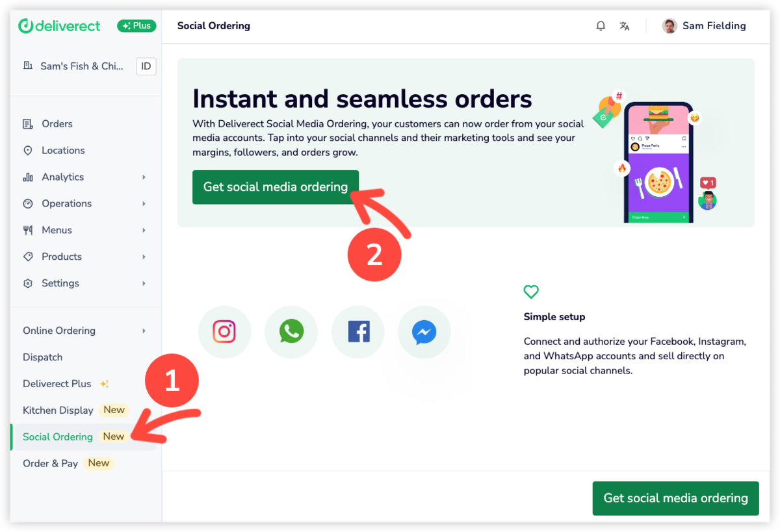The width and height of the screenshot is (780, 532).
Task: Click the Deliverect logo
Action: 59,26
